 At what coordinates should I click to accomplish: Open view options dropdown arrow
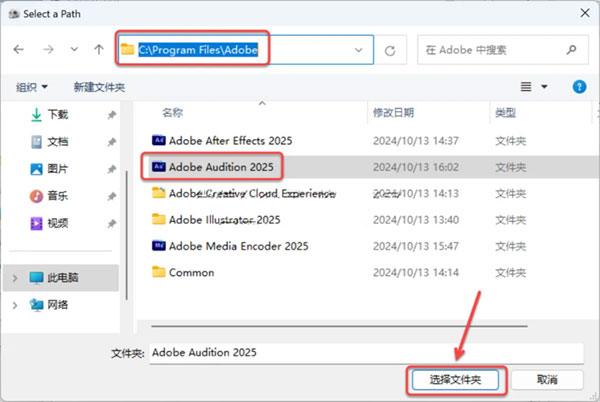coord(544,87)
